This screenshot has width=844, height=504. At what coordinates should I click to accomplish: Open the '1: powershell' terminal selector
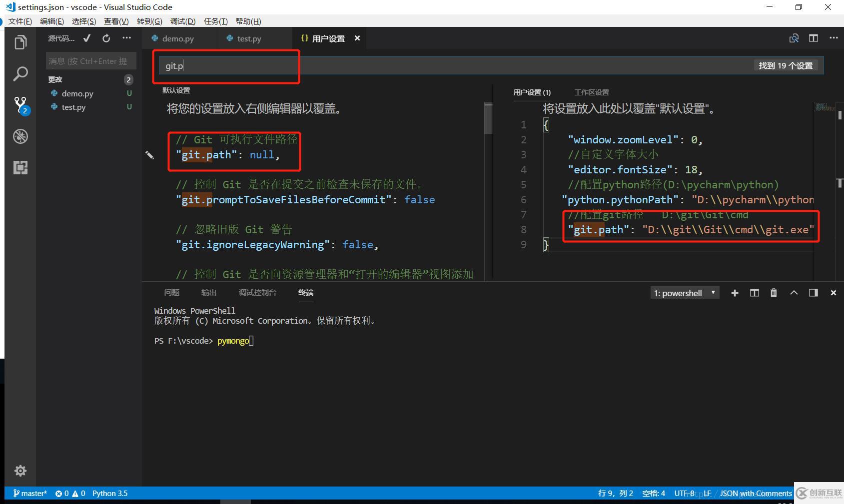(x=685, y=293)
